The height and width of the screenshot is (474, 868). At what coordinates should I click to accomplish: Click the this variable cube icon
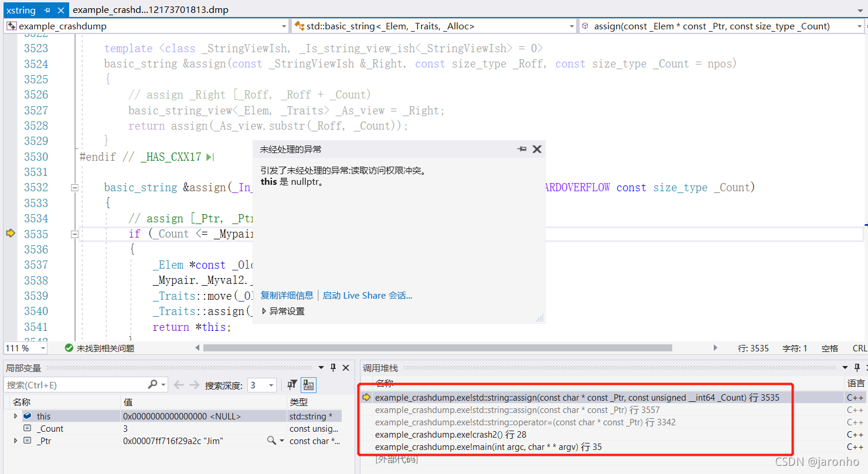click(27, 416)
